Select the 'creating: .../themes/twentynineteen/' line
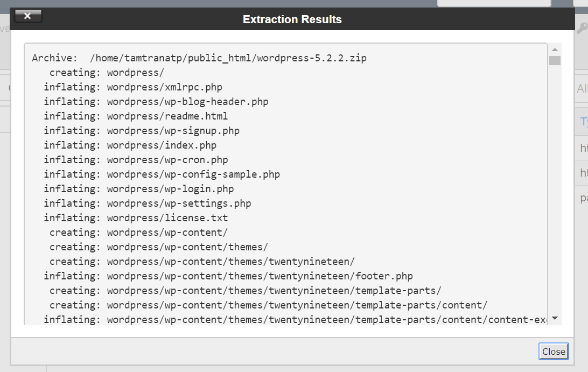 pyautogui.click(x=202, y=262)
